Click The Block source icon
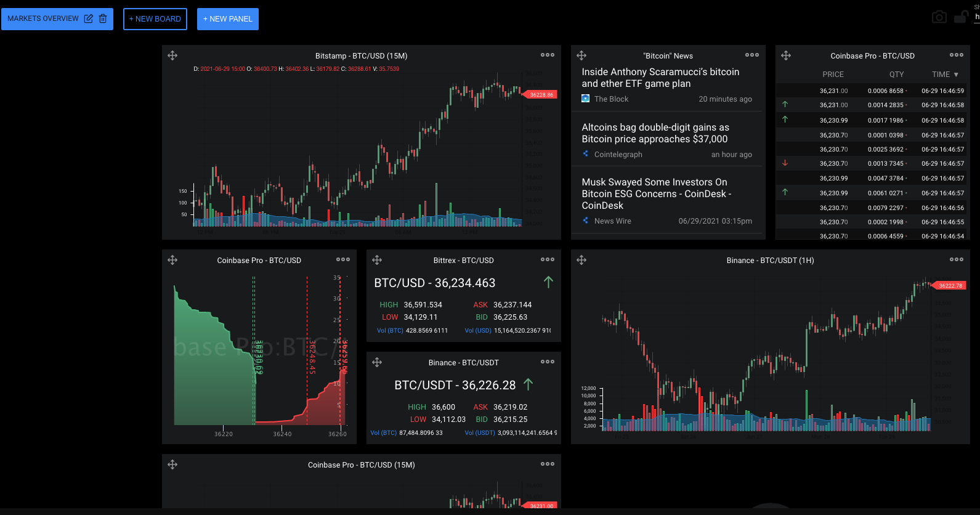 click(x=586, y=99)
